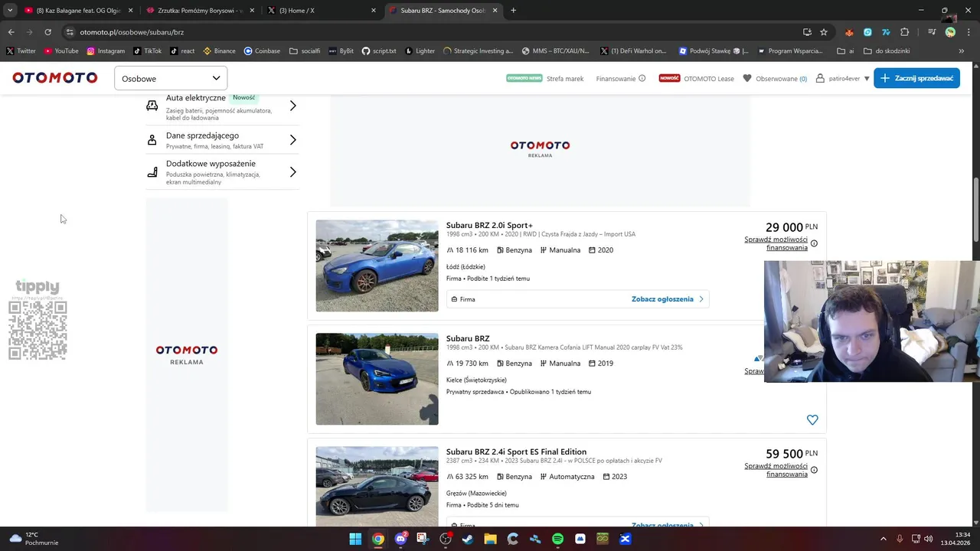This screenshot has width=980, height=551.
Task: Open Binance bookmark
Action: (x=219, y=51)
